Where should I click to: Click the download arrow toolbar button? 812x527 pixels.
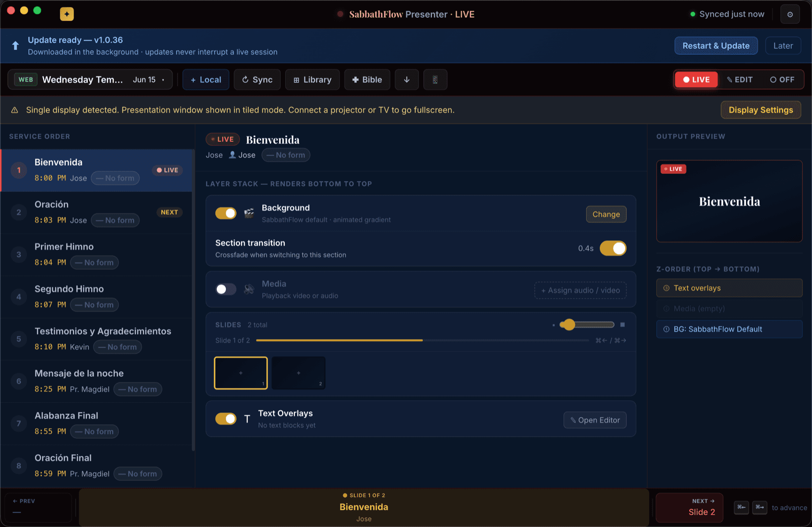pos(407,80)
